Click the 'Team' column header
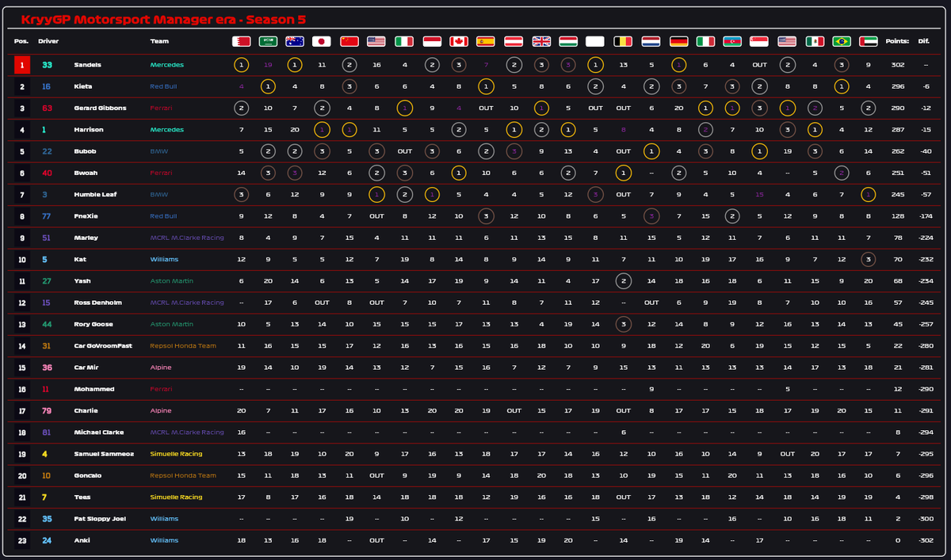951x560 pixels. click(159, 41)
